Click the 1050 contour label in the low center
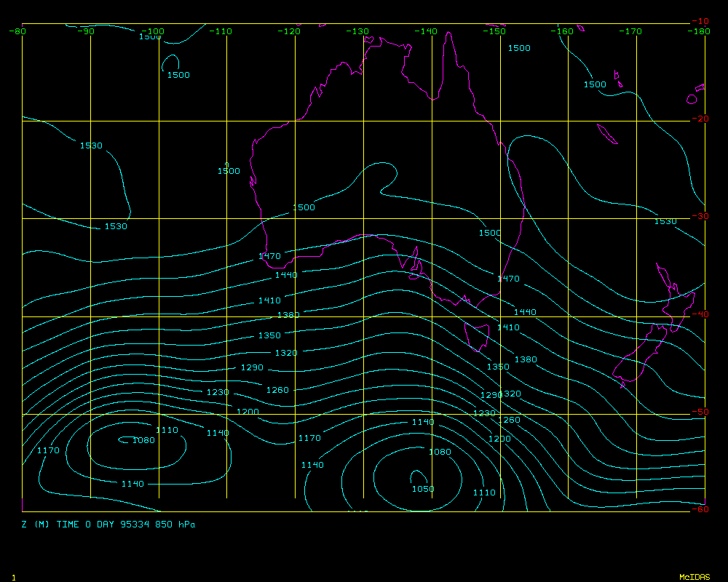 [423, 489]
